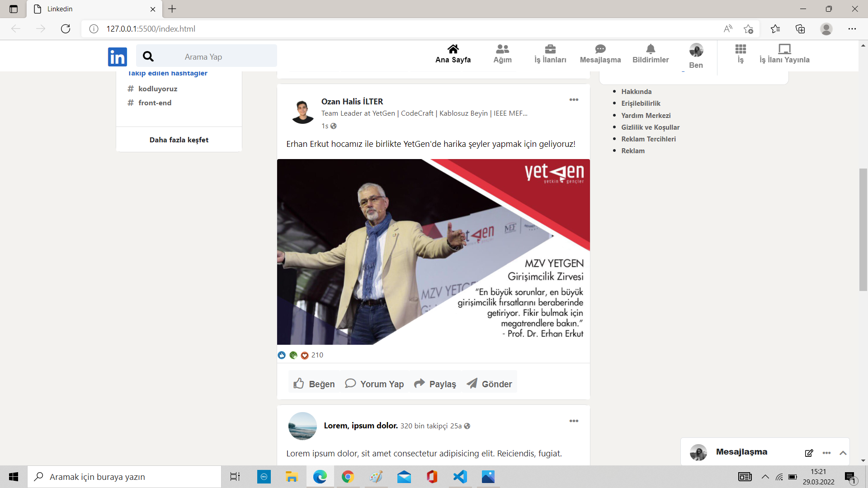The height and width of the screenshot is (488, 868).
Task: Open the Yardım Merkezi entry
Action: [645, 115]
